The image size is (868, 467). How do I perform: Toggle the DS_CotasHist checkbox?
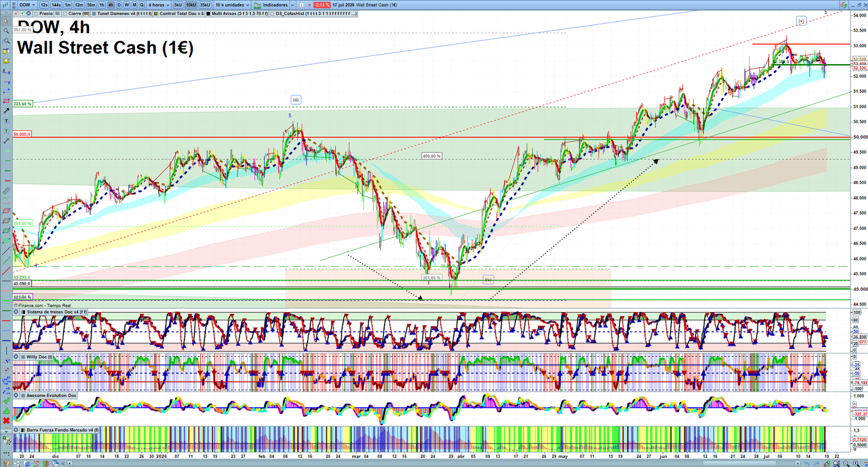pyautogui.click(x=272, y=14)
